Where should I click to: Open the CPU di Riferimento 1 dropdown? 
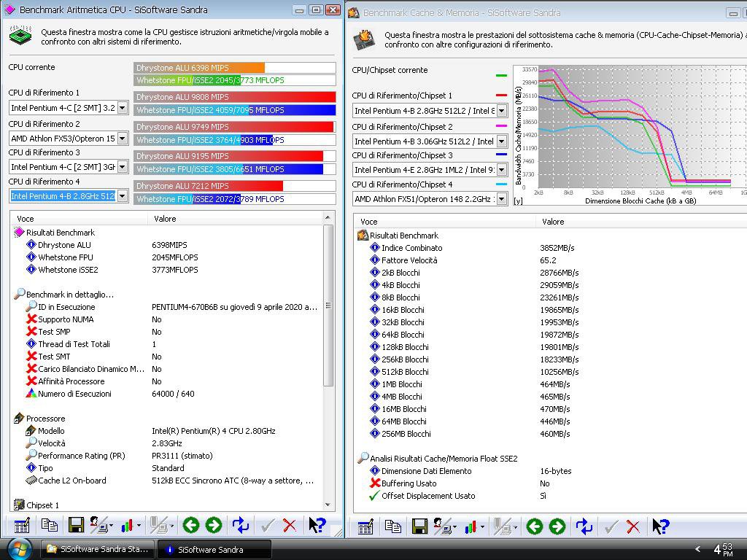(122, 108)
